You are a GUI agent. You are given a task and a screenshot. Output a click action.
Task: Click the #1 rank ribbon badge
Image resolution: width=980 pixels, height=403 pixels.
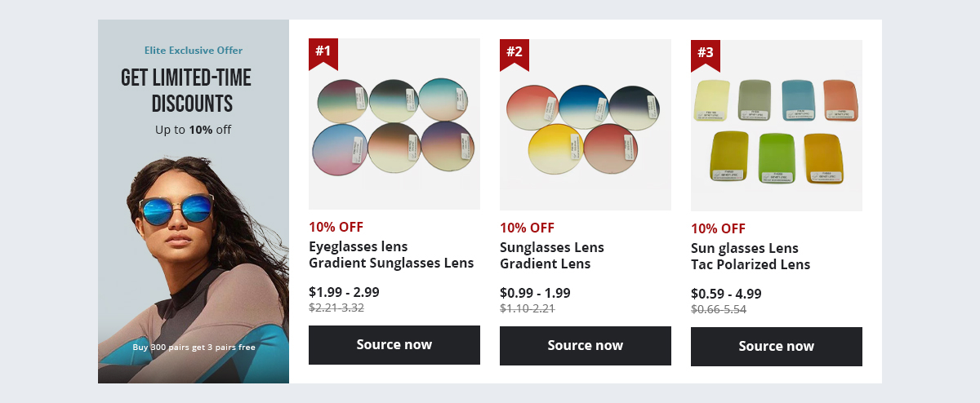point(323,52)
